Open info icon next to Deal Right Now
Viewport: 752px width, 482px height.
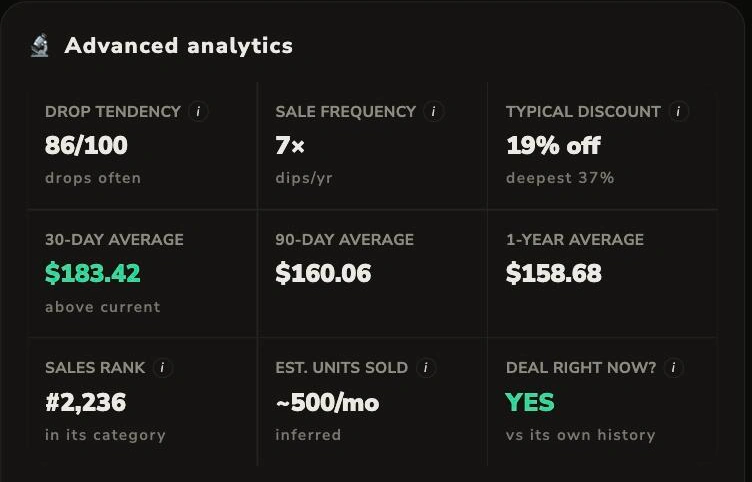(673, 367)
